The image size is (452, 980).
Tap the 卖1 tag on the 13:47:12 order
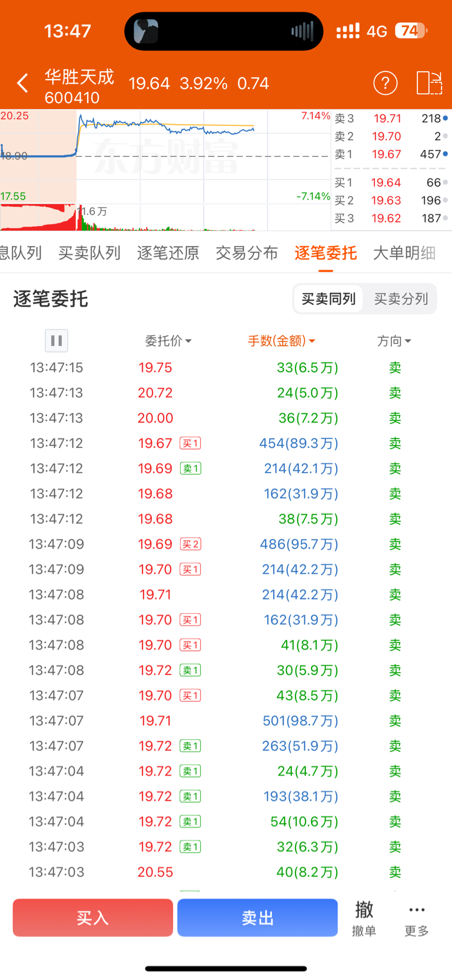(191, 469)
